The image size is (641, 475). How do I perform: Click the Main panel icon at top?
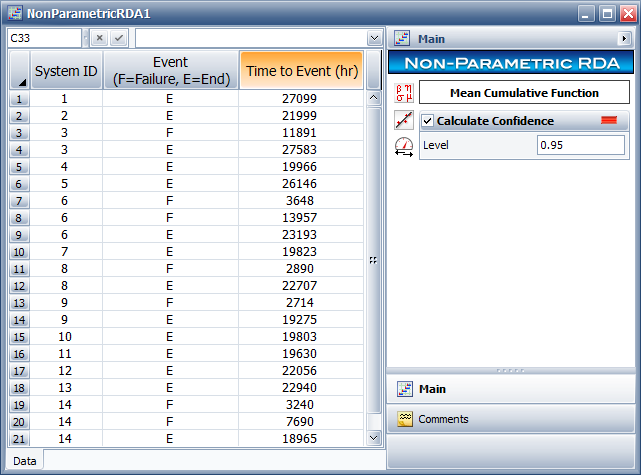[x=403, y=39]
